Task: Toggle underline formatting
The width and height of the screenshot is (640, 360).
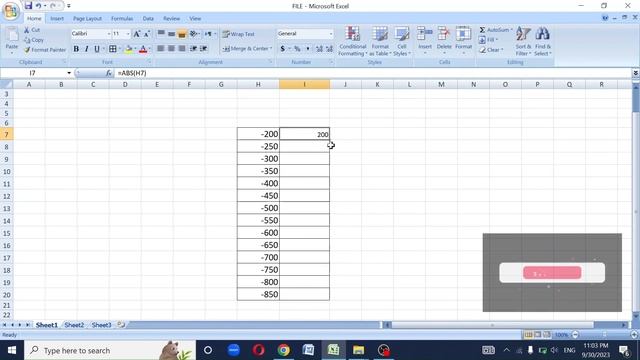Action: (97, 49)
